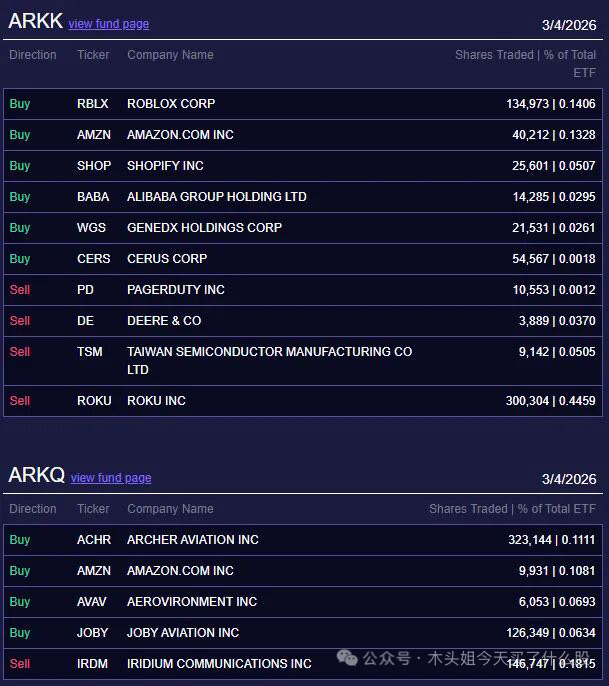The width and height of the screenshot is (609, 686).
Task: Select the ROBLOX CORP company name
Action: pos(171,104)
